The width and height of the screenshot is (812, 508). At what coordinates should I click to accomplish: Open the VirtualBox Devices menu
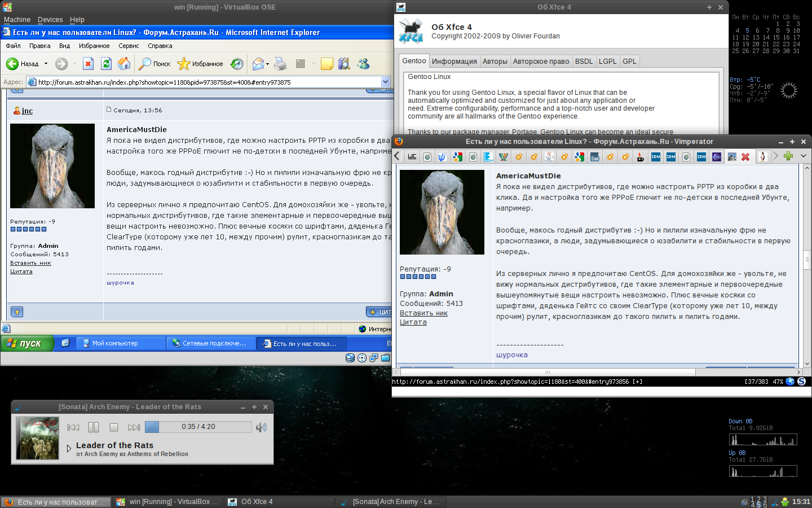point(50,19)
